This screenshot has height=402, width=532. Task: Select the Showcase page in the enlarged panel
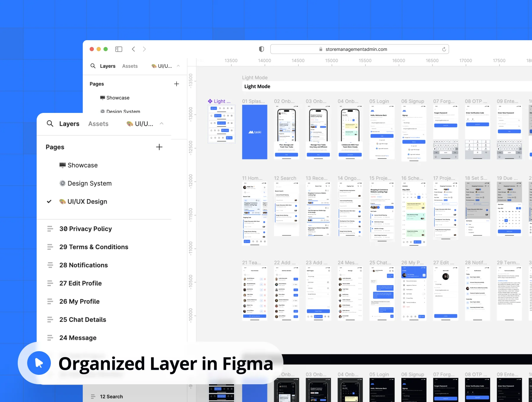[79, 165]
